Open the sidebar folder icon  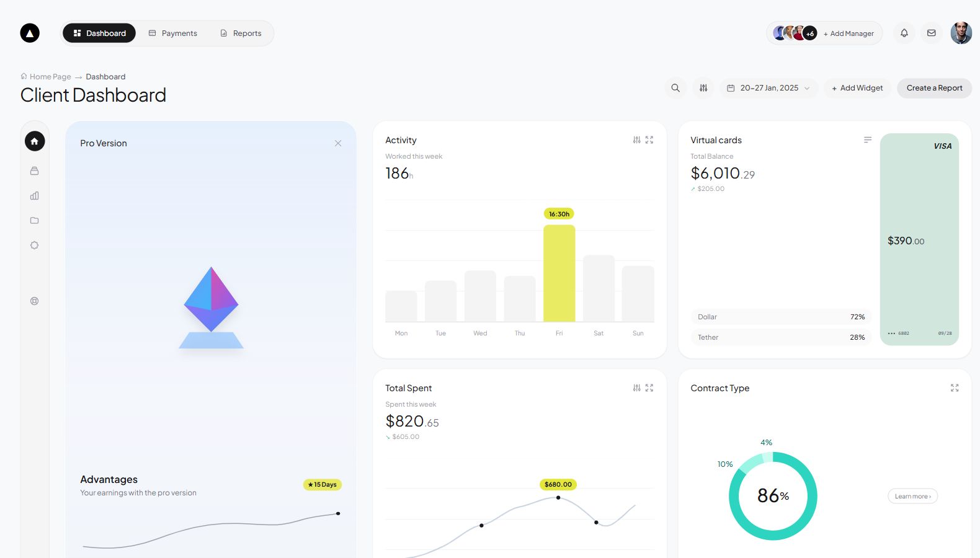[x=35, y=221]
